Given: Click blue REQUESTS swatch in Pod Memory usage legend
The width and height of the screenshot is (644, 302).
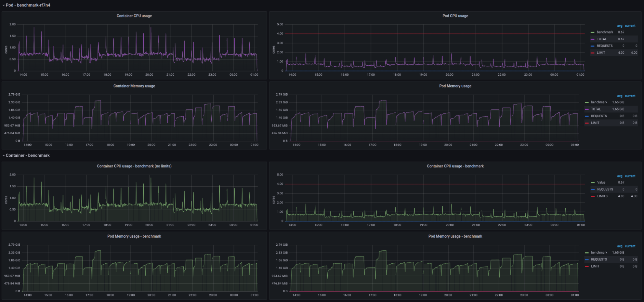Looking at the screenshot, I should coord(587,116).
